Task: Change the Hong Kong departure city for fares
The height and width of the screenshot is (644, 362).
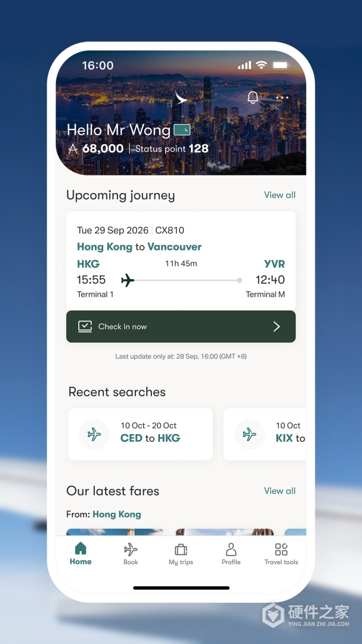Action: coord(117,514)
